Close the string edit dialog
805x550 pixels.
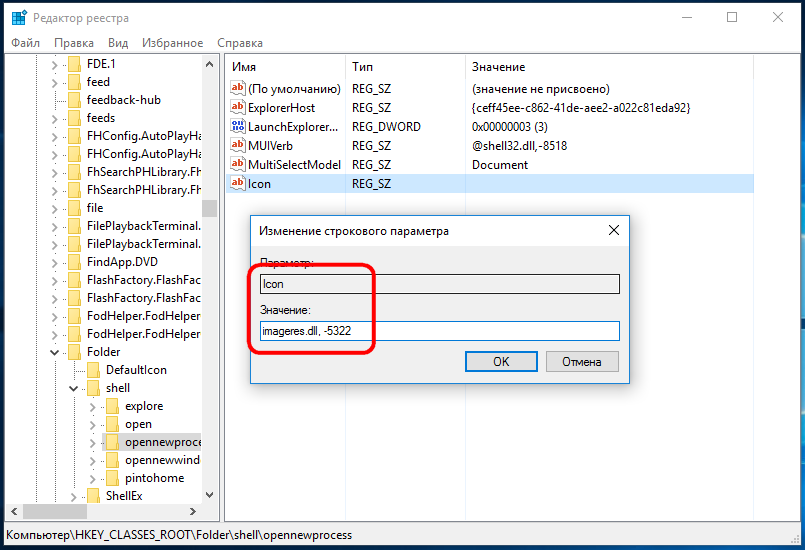614,231
